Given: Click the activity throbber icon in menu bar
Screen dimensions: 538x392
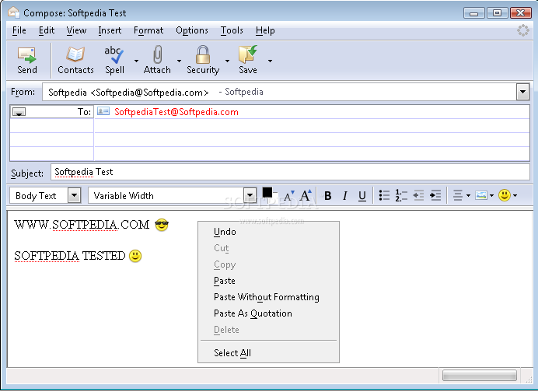Looking at the screenshot, I should click(x=523, y=30).
